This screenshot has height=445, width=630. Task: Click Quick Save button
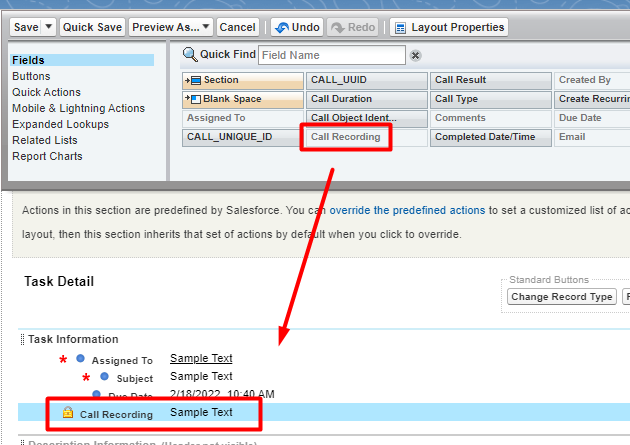pyautogui.click(x=92, y=27)
